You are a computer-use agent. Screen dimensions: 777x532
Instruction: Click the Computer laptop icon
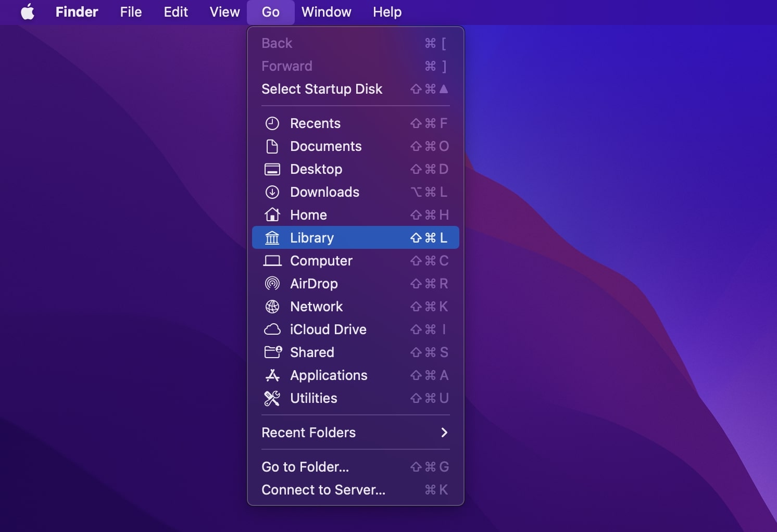pos(272,261)
